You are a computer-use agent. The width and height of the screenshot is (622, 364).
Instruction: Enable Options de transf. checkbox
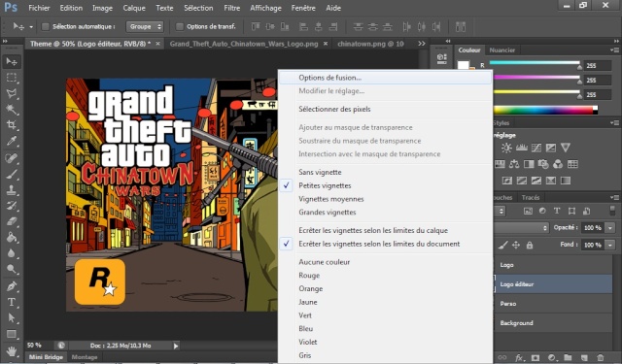tap(180, 26)
